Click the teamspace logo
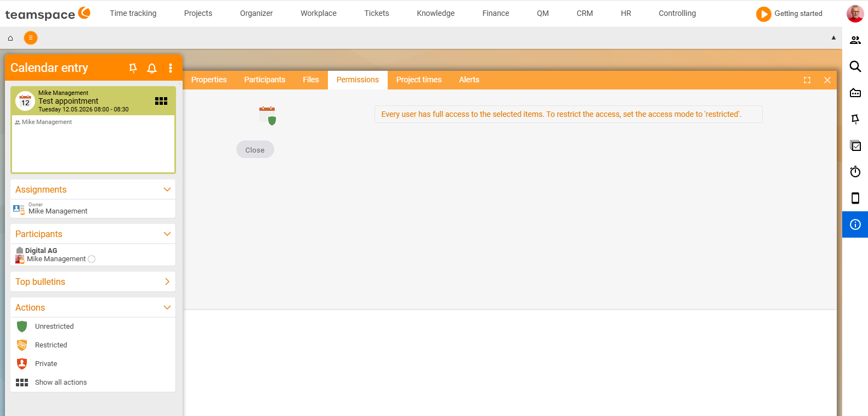Viewport: 868px width, 416px height. point(48,14)
